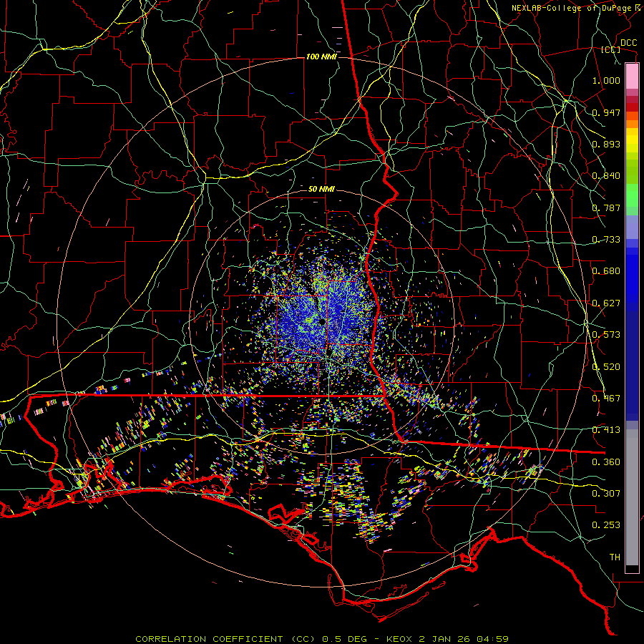Screen dimensions: 644x644
Task: Click the 0.680 color scale value
Action: coord(606,271)
